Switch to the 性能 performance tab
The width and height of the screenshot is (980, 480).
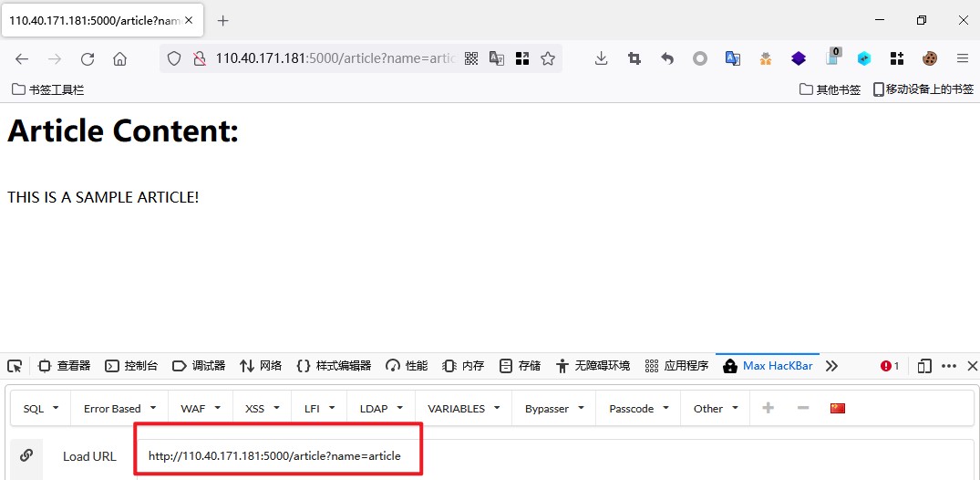tap(407, 366)
